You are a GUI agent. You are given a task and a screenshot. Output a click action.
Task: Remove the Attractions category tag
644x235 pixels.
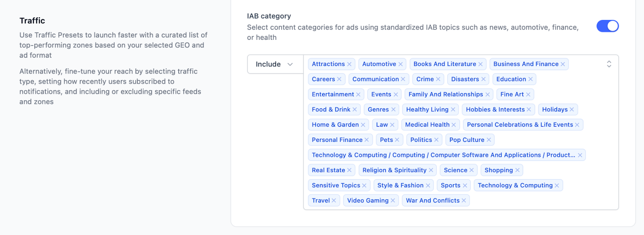tap(349, 64)
